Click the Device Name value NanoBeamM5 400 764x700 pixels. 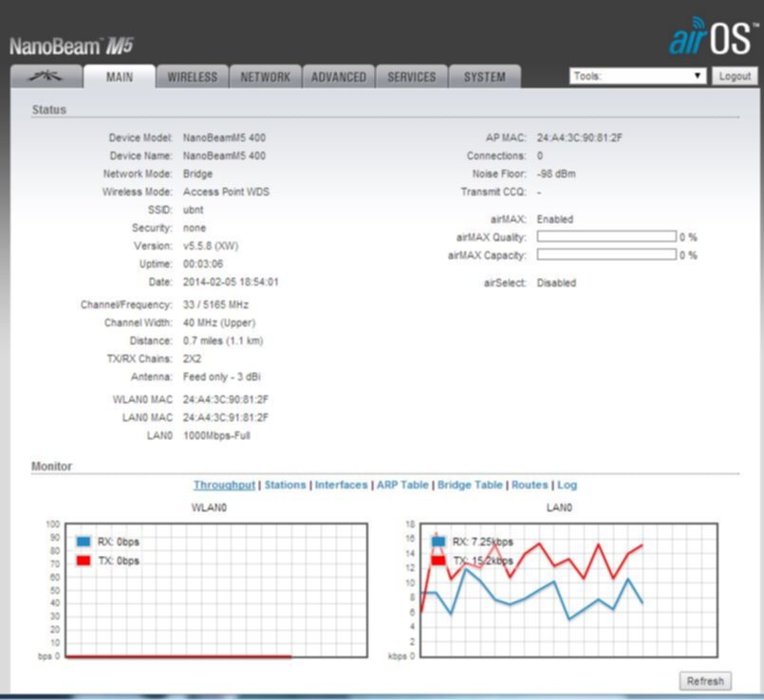pyautogui.click(x=224, y=156)
